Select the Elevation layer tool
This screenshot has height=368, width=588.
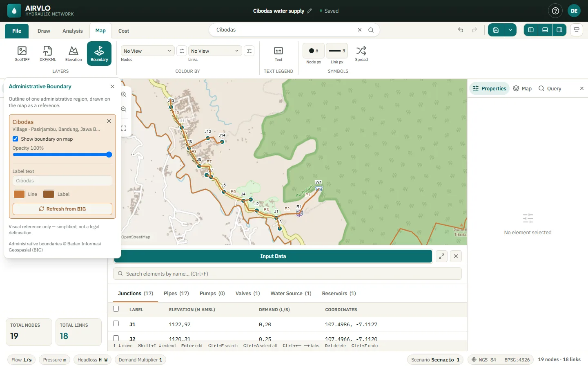73,54
